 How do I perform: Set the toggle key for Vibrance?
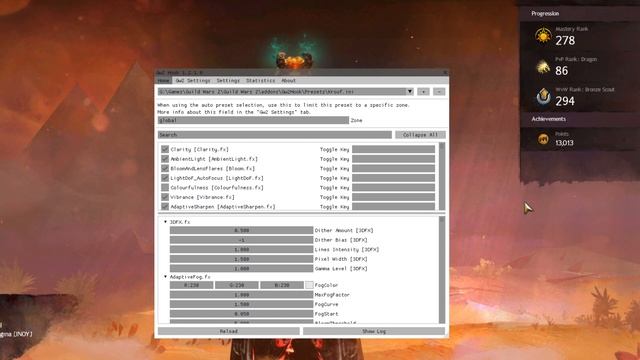click(393, 197)
